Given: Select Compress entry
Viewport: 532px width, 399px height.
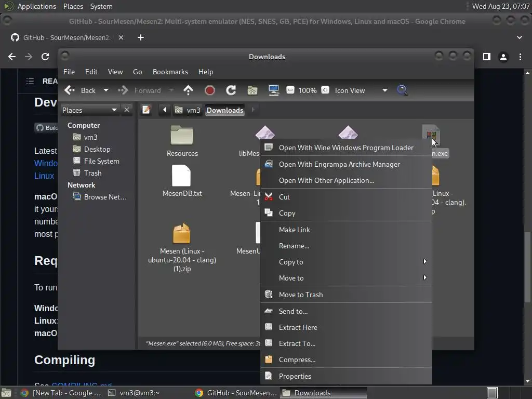Looking at the screenshot, I should [x=346, y=360].
